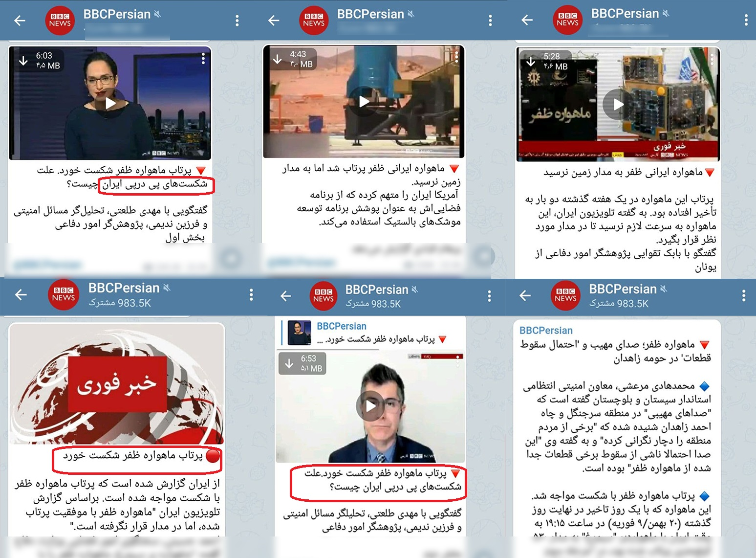Go back from the chat with the text-only Zahedan post

click(x=525, y=295)
